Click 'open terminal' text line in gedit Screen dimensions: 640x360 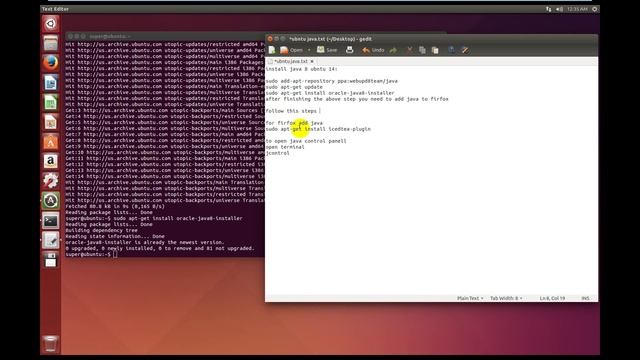(285, 147)
